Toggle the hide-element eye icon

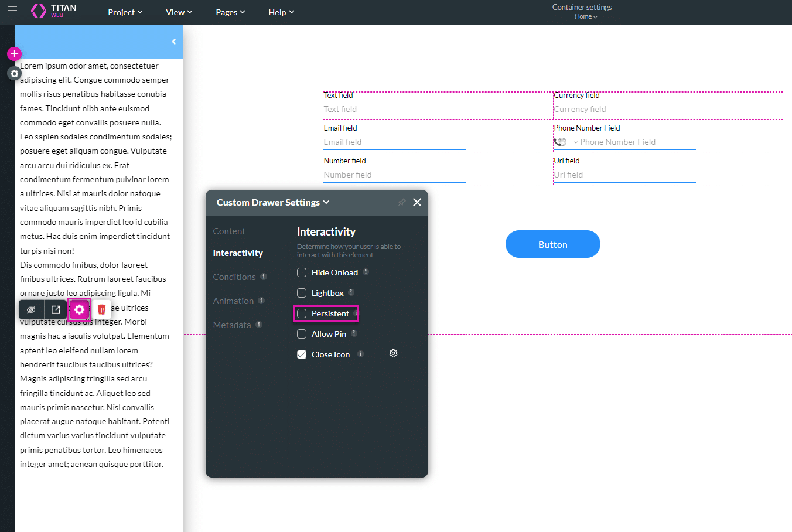[32, 309]
